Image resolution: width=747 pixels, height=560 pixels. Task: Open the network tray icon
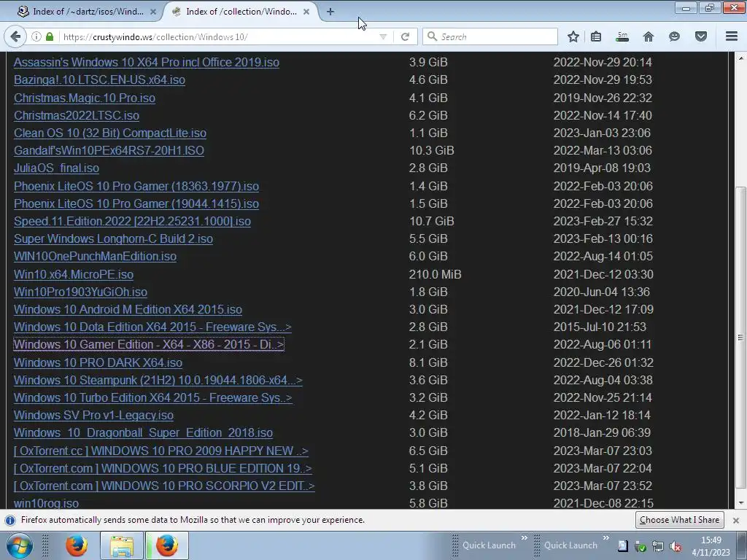click(x=658, y=546)
